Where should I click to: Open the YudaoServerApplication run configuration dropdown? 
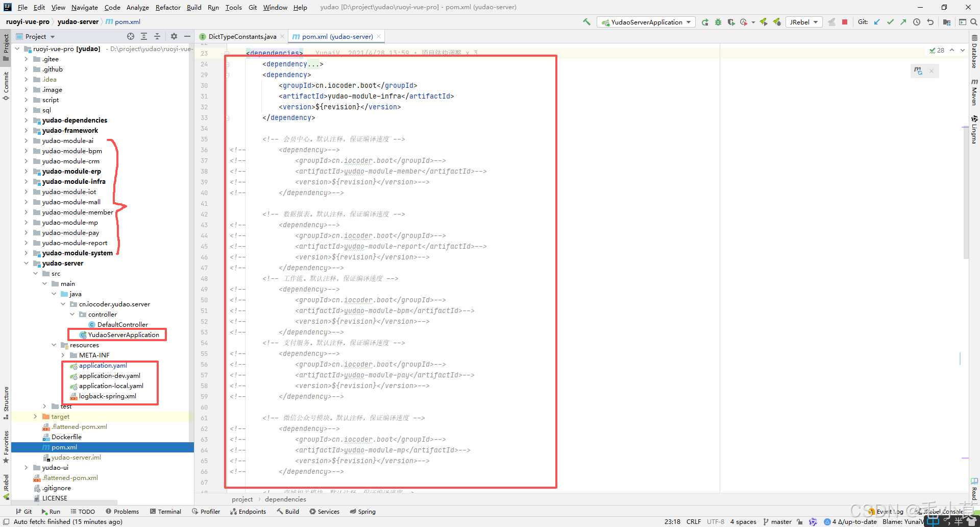646,22
